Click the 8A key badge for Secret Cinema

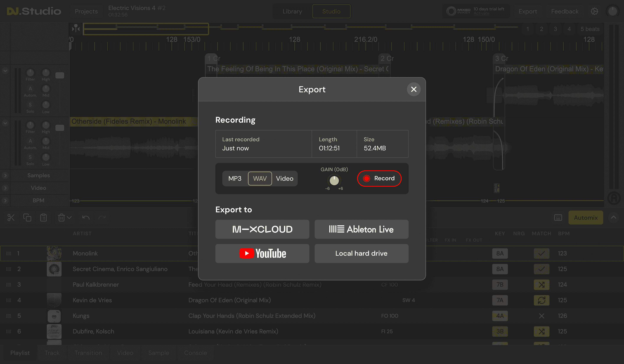[500, 269]
